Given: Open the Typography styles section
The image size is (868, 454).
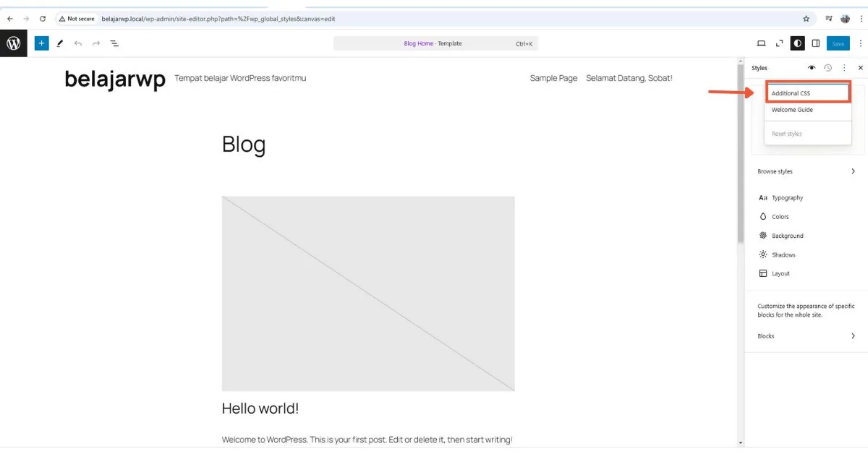Looking at the screenshot, I should click(x=788, y=197).
